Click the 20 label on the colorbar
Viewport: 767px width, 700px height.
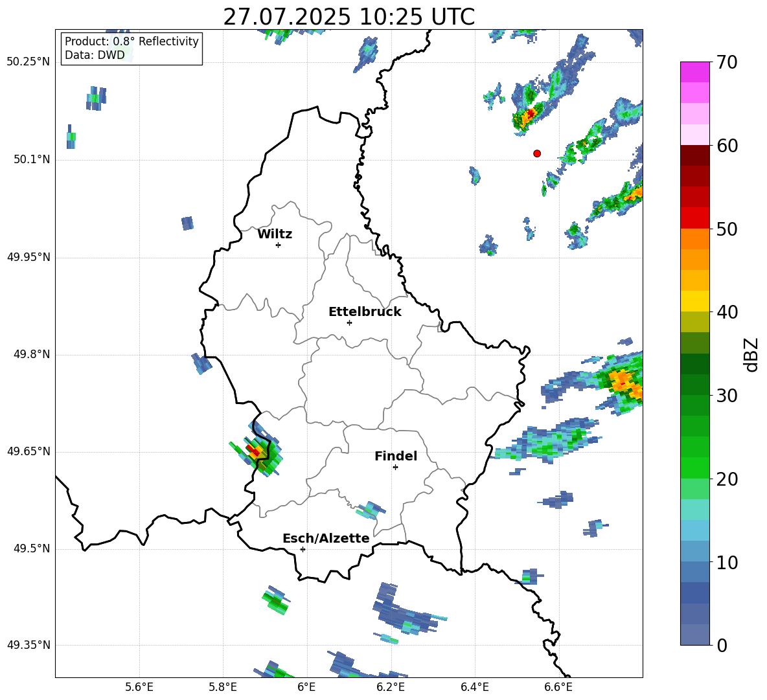pyautogui.click(x=726, y=479)
